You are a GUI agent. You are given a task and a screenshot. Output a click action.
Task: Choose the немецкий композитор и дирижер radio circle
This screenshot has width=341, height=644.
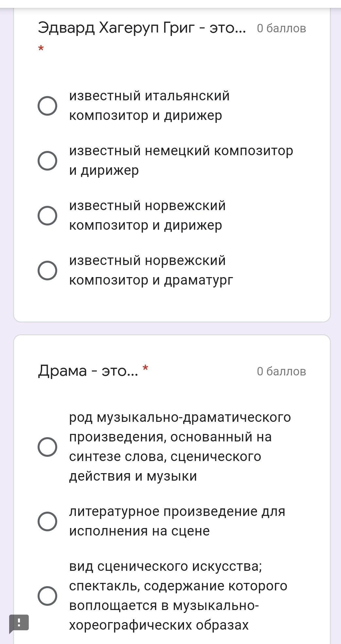[47, 161]
